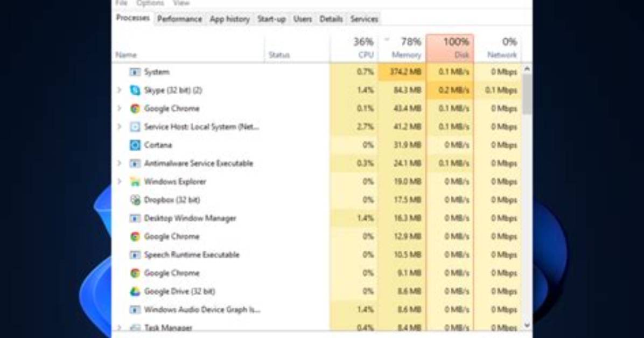
Task: Select the System process name
Action: [x=157, y=72]
